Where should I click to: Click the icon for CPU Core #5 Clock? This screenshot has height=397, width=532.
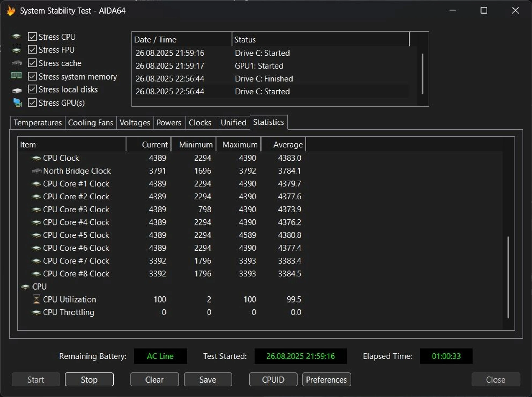(36, 235)
